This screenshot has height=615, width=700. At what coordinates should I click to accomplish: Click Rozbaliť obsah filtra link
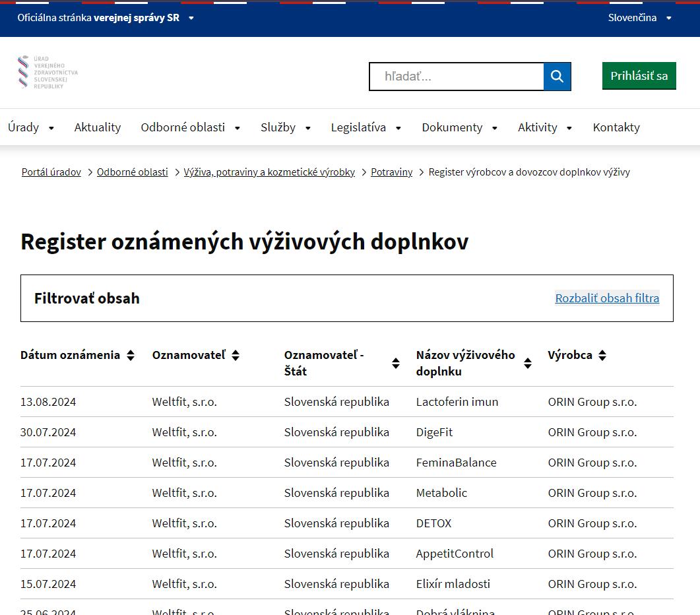tap(607, 298)
